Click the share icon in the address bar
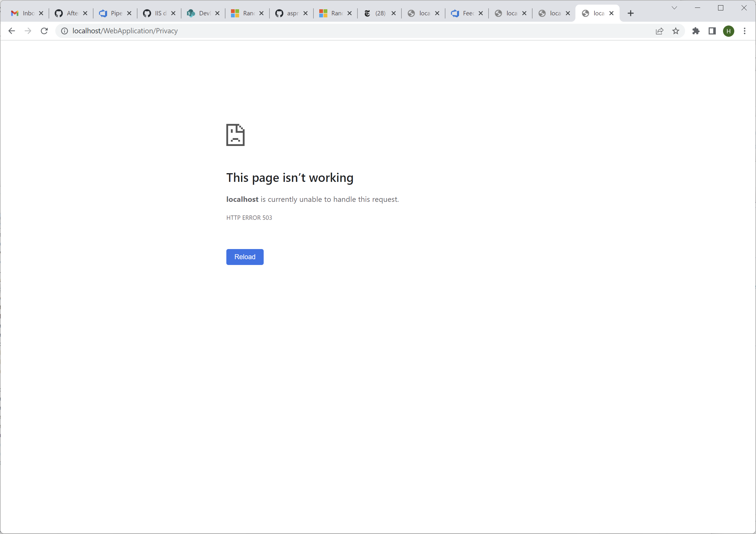 click(660, 31)
